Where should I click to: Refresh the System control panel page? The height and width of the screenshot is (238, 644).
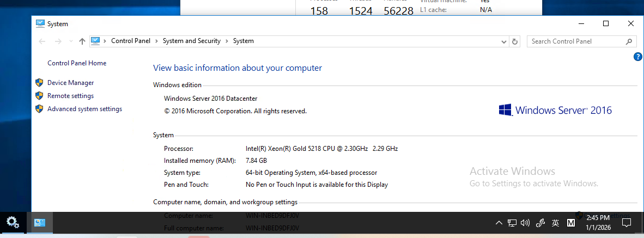tap(515, 41)
